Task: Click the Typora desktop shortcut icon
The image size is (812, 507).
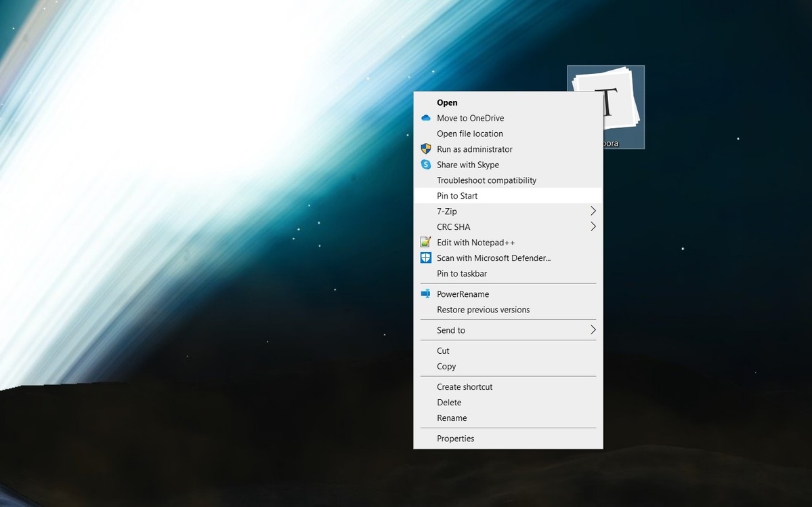Action: coord(623,102)
